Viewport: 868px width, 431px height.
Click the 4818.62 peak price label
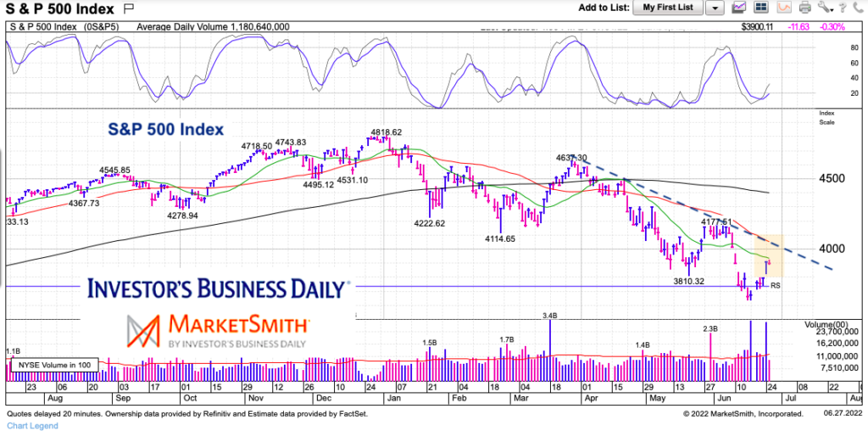click(387, 132)
